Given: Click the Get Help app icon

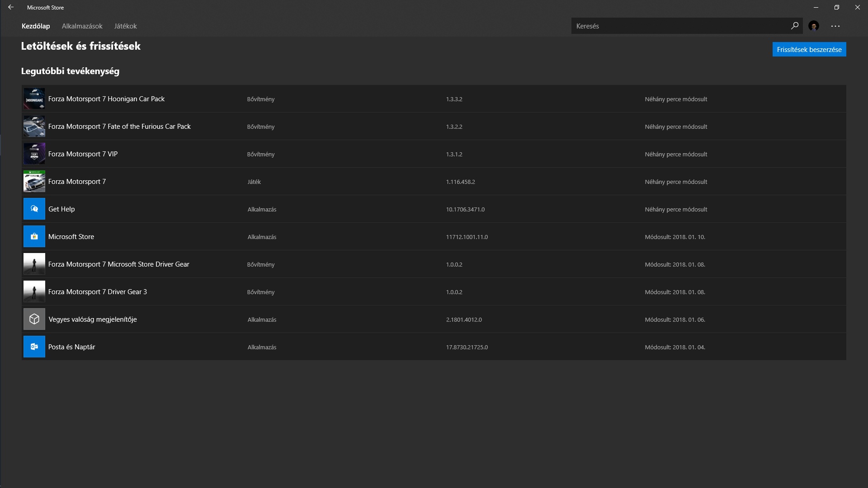Looking at the screenshot, I should point(34,209).
